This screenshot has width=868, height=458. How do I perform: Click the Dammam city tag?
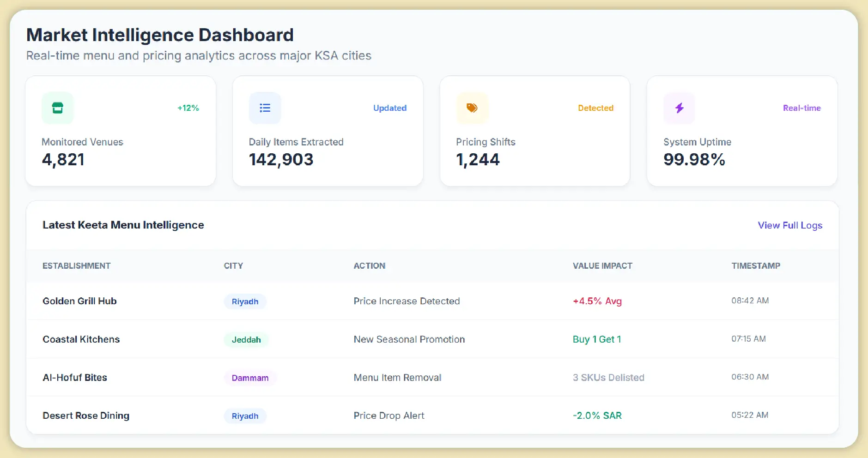[250, 378]
